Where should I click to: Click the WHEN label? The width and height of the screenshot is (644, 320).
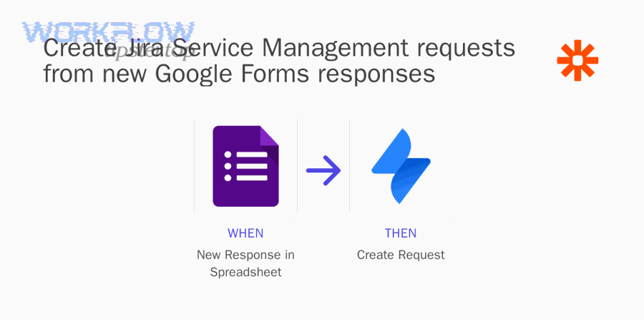pos(245,233)
